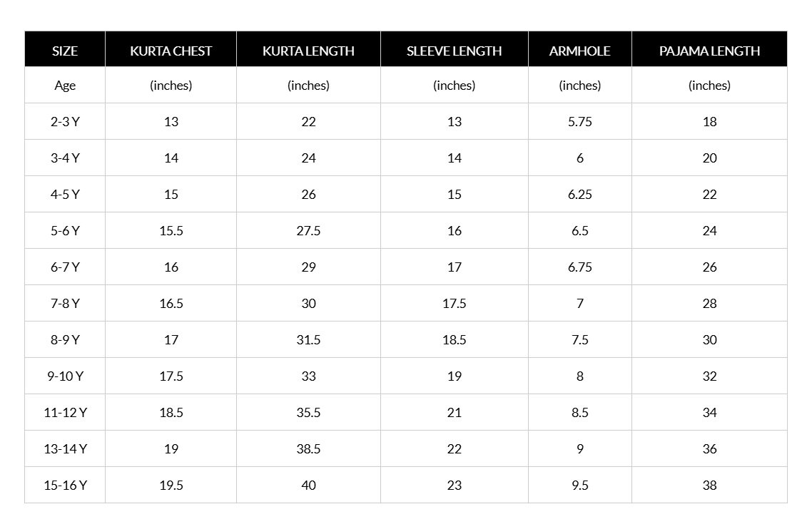Select kurta chest value 19.5

171,486
